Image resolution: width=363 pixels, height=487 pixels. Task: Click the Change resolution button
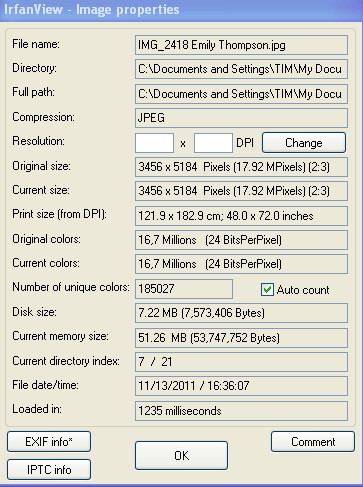pyautogui.click(x=304, y=143)
